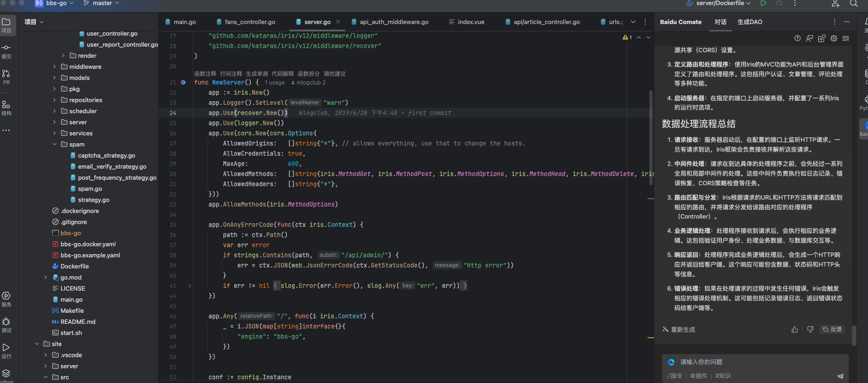Collapse the spam folder
Viewport: 868px width, 383px height.
click(55, 144)
